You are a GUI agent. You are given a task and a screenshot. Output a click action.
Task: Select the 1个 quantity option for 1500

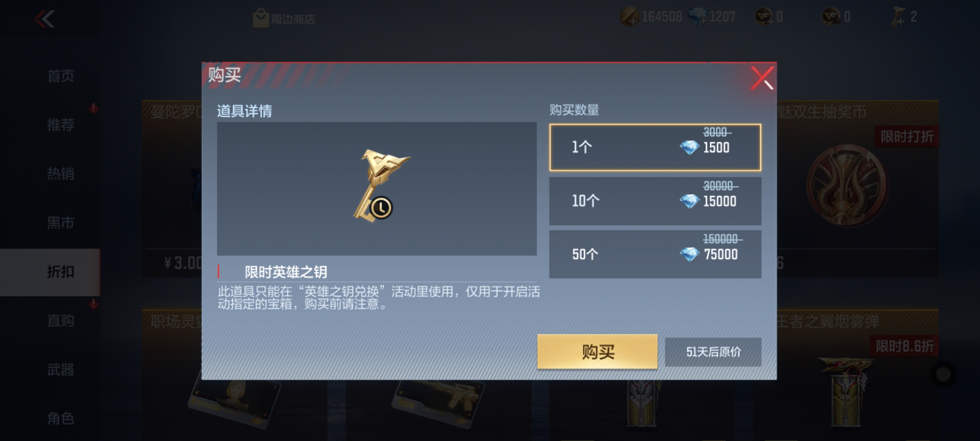(655, 147)
